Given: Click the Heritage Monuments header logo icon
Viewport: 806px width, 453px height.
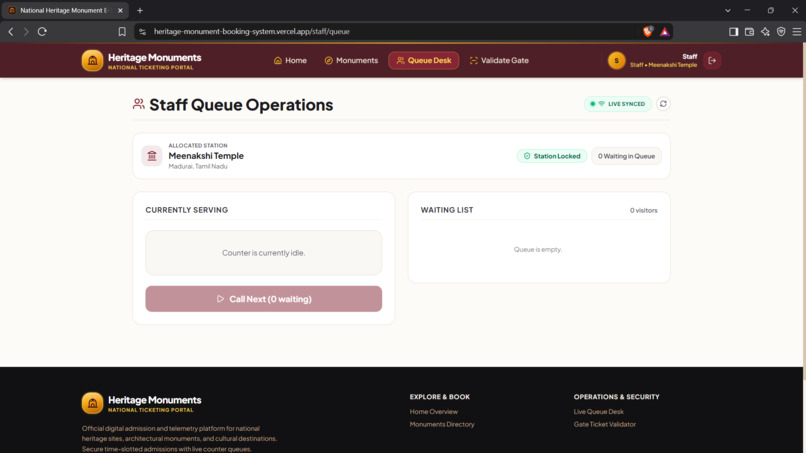Looking at the screenshot, I should 93,61.
